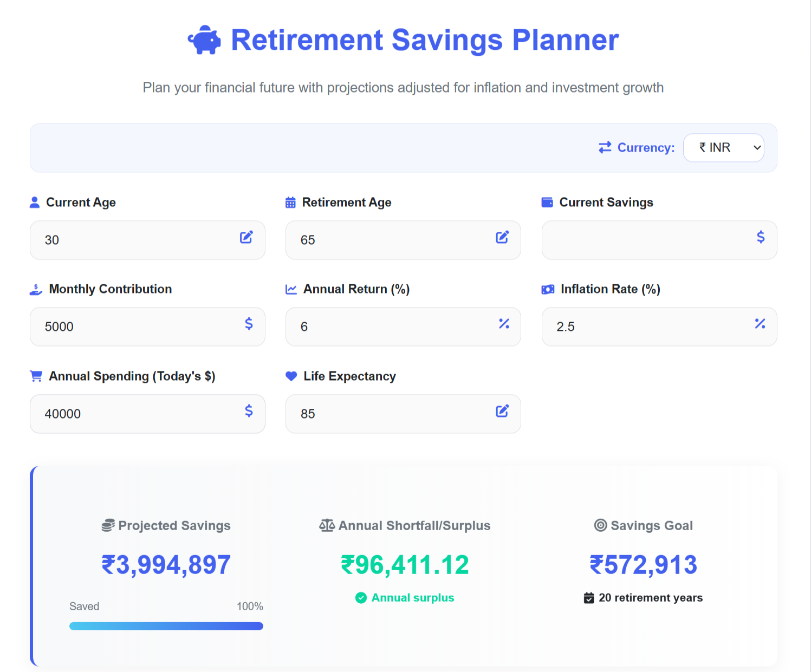Click the calendar icon beside Retirement Age label
Viewport: 811px width, 672px height.
(x=291, y=202)
